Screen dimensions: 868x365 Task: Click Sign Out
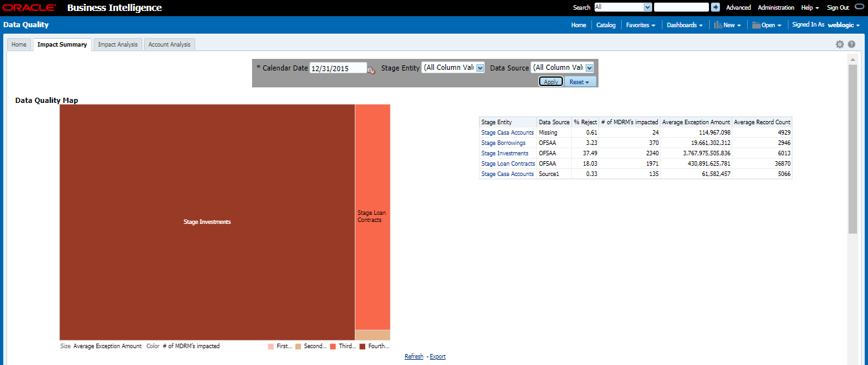[838, 8]
